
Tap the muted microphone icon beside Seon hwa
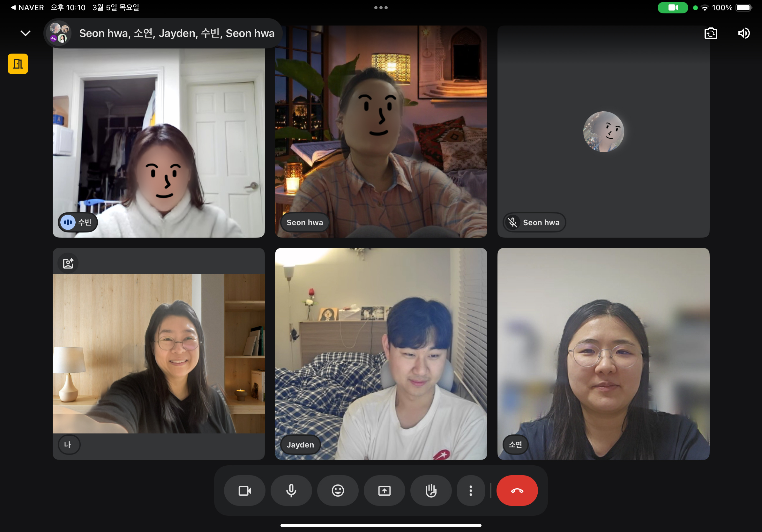513,222
